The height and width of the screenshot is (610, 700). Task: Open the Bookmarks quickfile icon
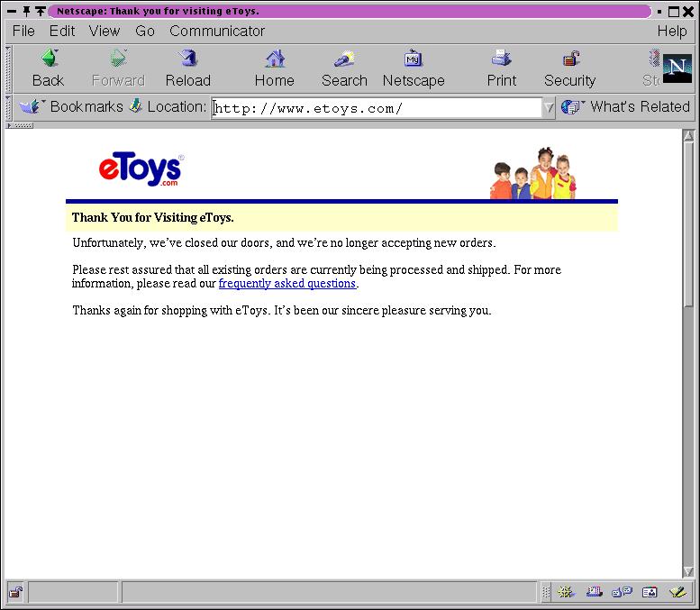[x=30, y=106]
